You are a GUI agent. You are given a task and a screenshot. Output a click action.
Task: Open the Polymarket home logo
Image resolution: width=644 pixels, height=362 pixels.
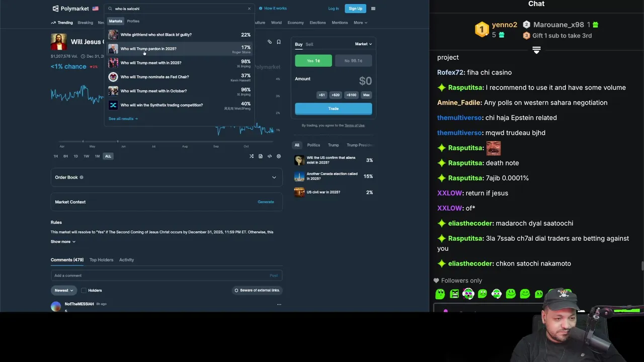70,9
